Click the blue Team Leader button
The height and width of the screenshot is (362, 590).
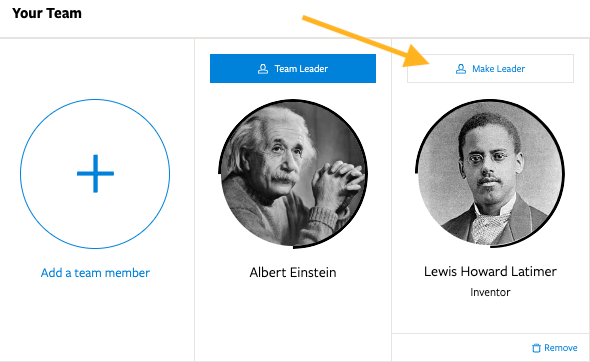[x=293, y=68]
